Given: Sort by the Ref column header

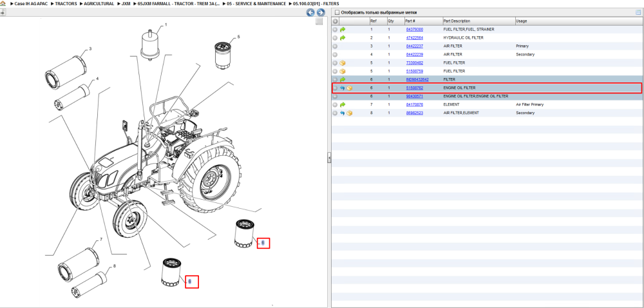Looking at the screenshot, I should point(377,21).
